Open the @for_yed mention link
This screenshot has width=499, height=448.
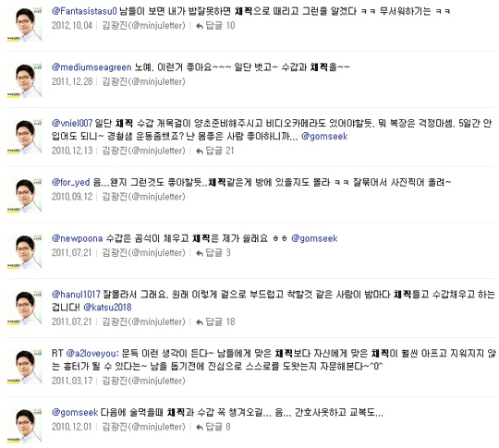click(70, 182)
